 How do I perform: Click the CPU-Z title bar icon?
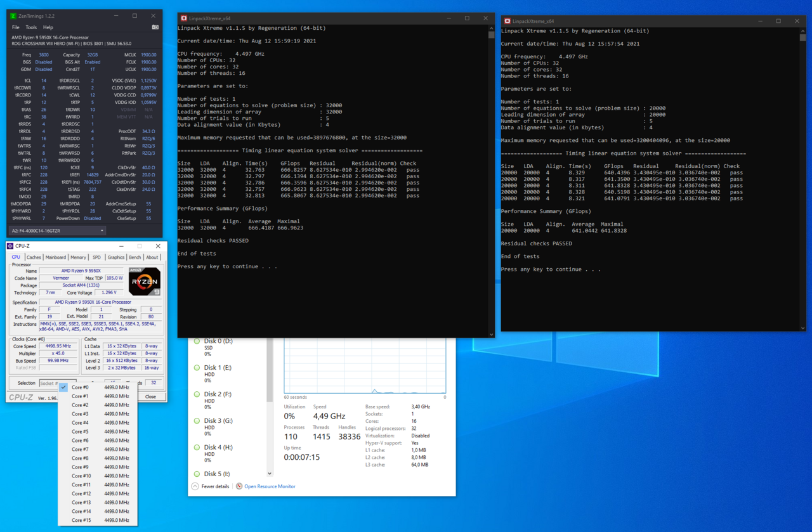tap(11, 246)
